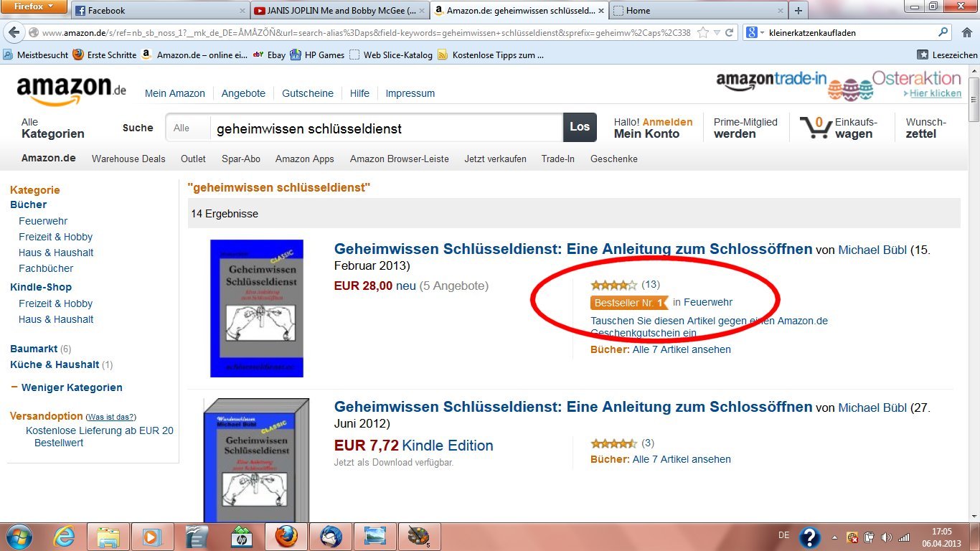The height and width of the screenshot is (551, 980).
Task: Launch Internet Explorer from the taskbar
Action: point(66,537)
